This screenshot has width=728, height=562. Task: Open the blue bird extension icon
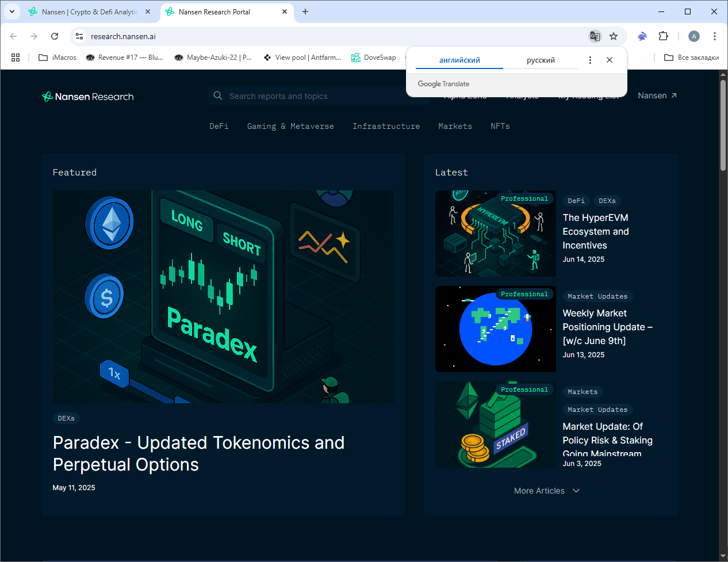tap(642, 36)
